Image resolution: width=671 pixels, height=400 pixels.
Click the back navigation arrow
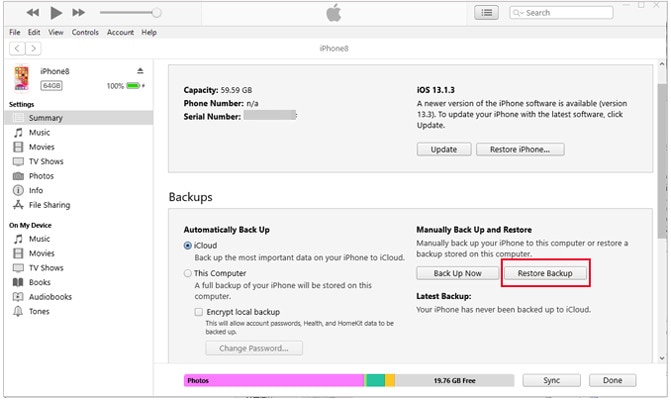(x=17, y=48)
